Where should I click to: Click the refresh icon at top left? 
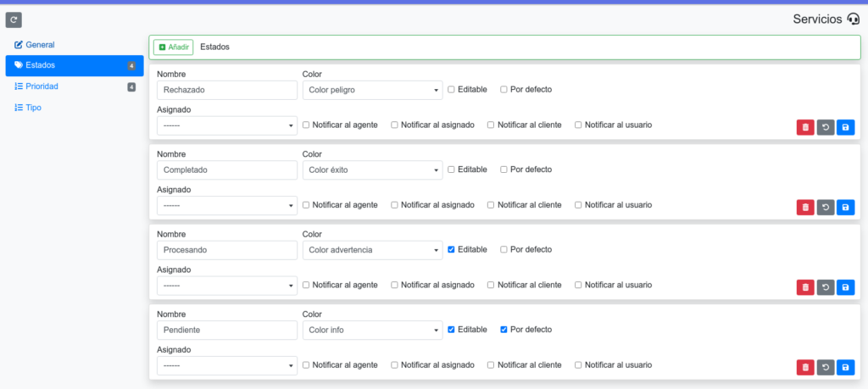pyautogui.click(x=14, y=20)
